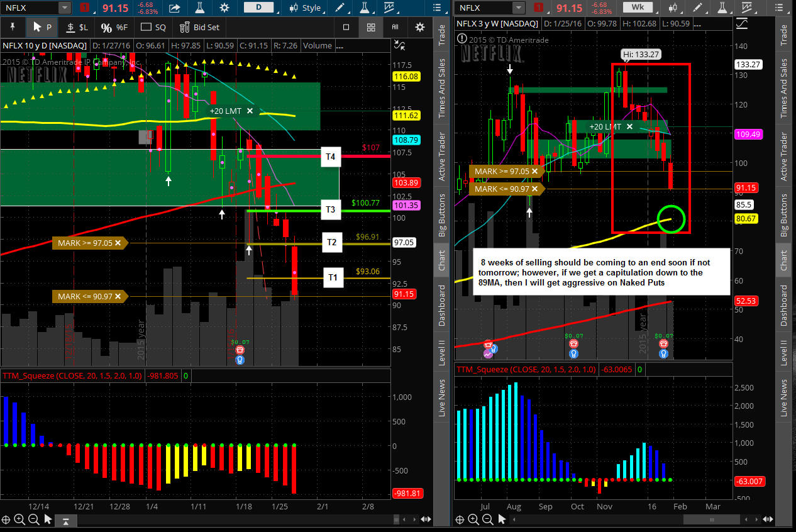Collapse left chart lower study panel
796x532 pixels.
point(65,520)
